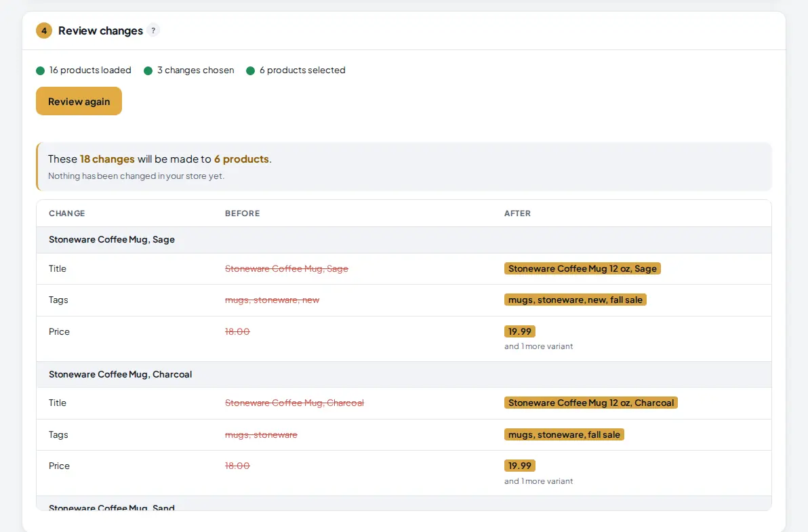Click the Sage mug's old price 18.00

tap(237, 331)
